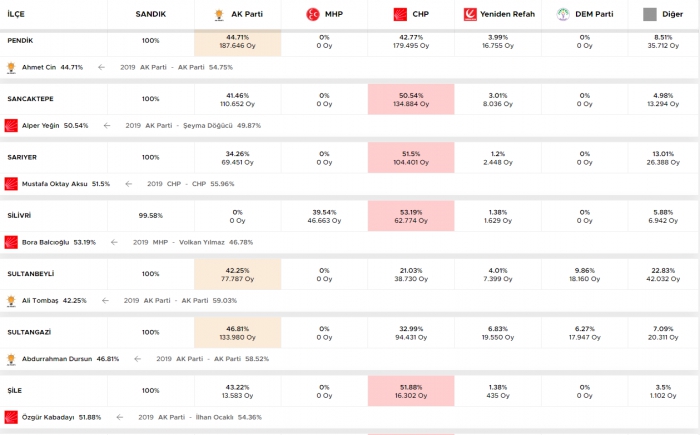Screen dimensions: 700x435
Task: Click the CHP icon beside Alper Yeğin
Action: pos(11,126)
